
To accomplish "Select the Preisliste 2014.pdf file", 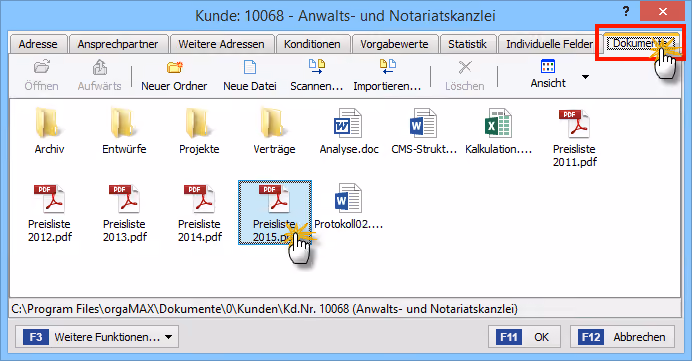I will 199,212.
